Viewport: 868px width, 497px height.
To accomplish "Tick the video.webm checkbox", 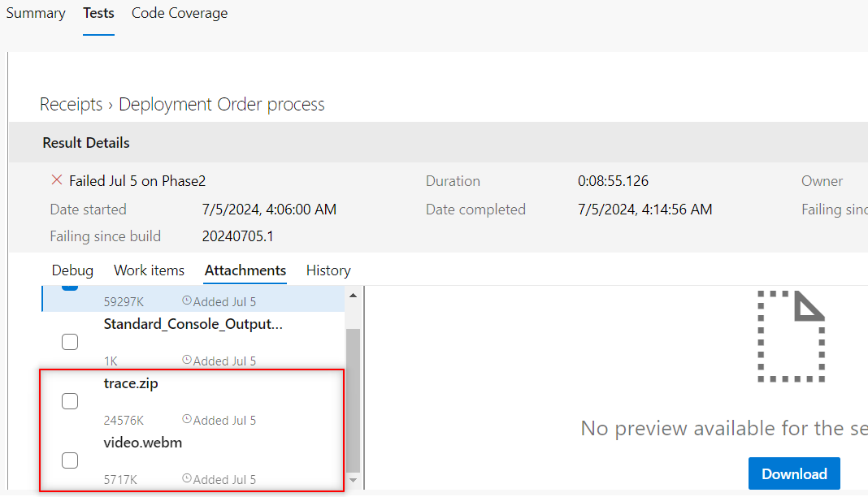I will tap(70, 460).
